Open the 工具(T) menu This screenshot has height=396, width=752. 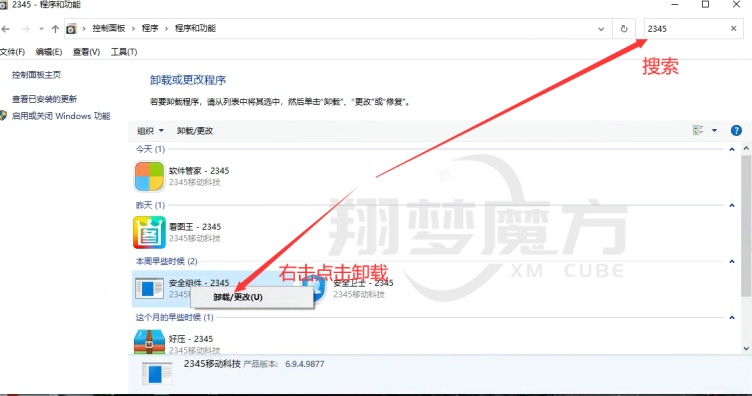[124, 52]
